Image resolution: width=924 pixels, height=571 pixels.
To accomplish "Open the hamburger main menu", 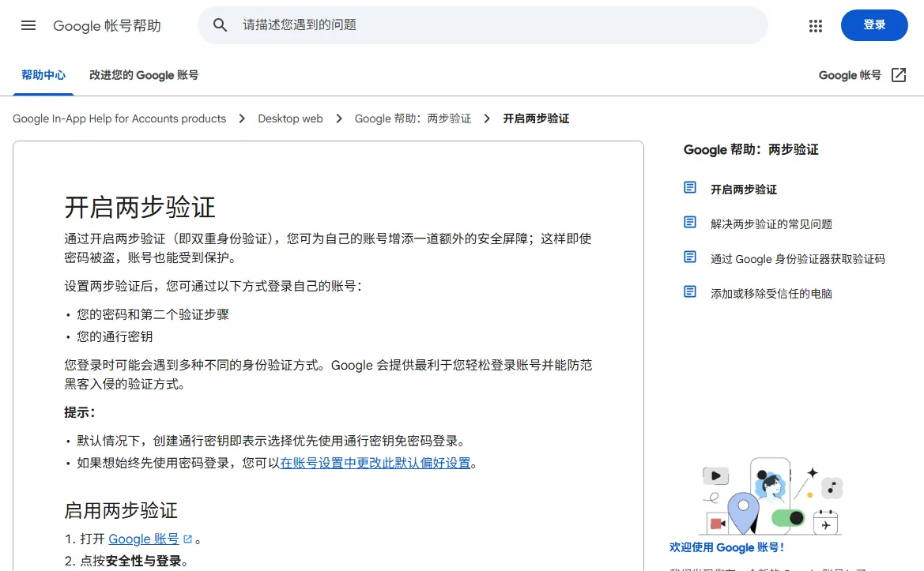I will [28, 25].
